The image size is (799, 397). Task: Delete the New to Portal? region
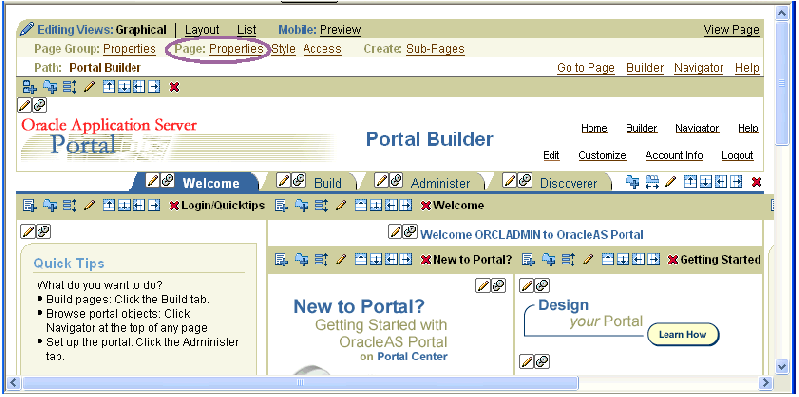[426, 260]
